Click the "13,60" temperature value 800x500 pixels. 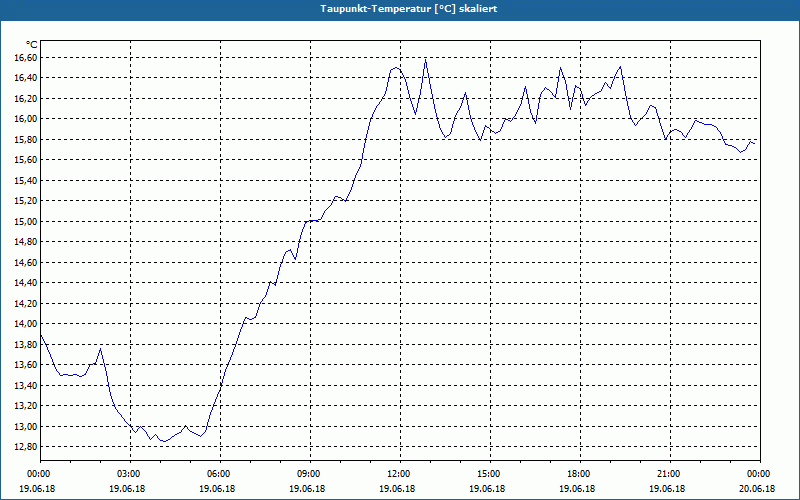click(x=26, y=365)
